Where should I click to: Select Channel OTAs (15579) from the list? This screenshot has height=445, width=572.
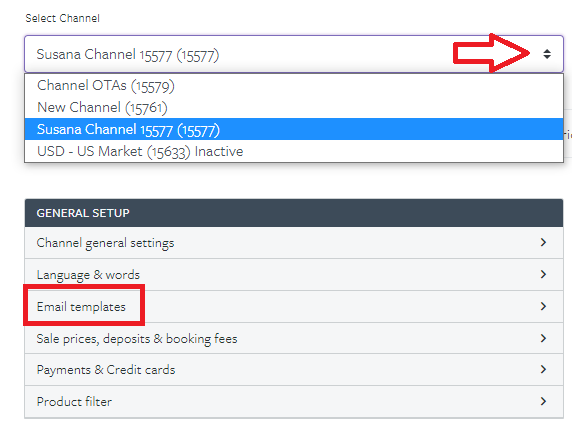click(x=294, y=85)
